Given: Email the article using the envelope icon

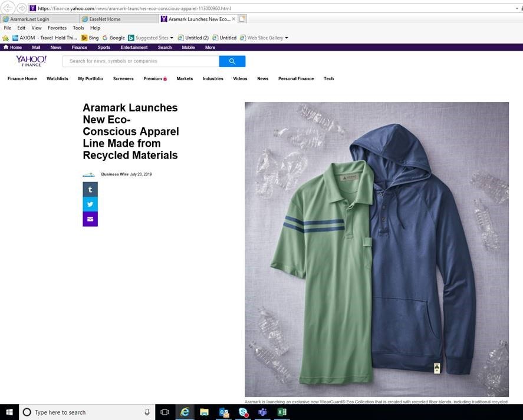Looking at the screenshot, I should pos(90,219).
